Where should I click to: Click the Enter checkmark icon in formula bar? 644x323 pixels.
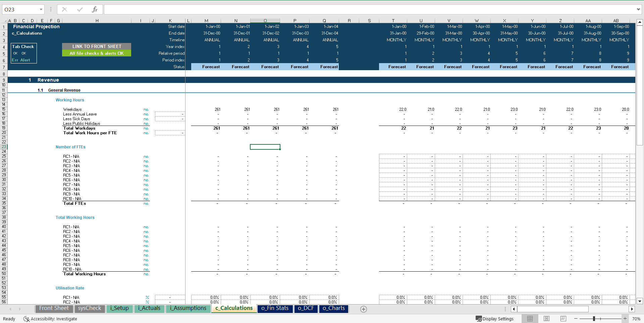click(x=79, y=9)
